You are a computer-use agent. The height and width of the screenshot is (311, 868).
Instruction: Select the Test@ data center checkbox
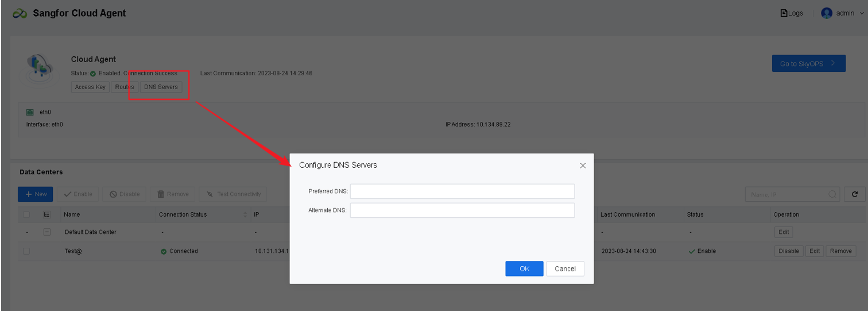pos(26,251)
